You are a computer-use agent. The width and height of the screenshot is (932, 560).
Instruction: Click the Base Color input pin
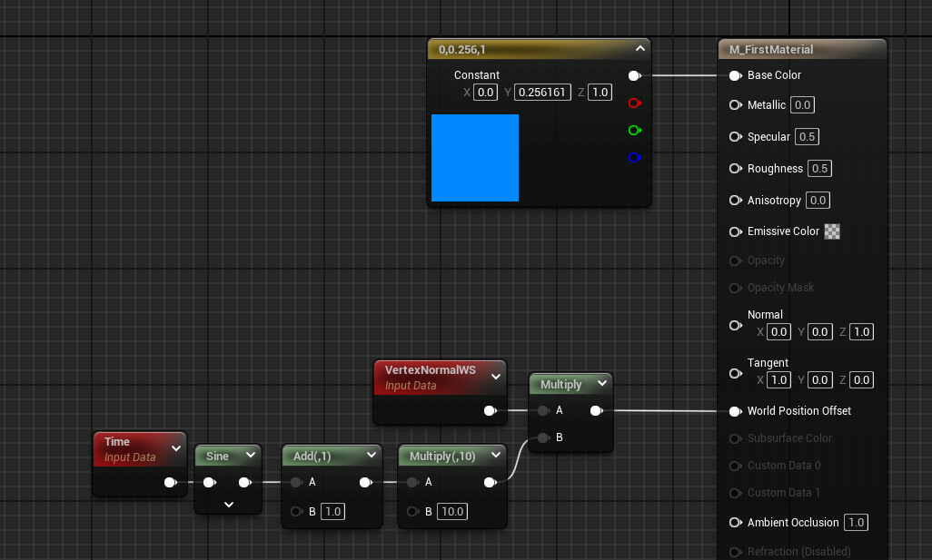click(x=735, y=75)
